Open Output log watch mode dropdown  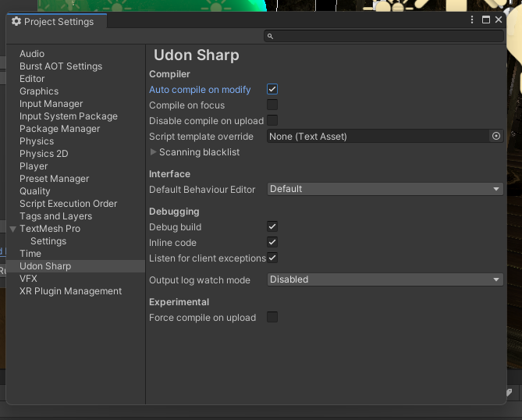click(385, 279)
